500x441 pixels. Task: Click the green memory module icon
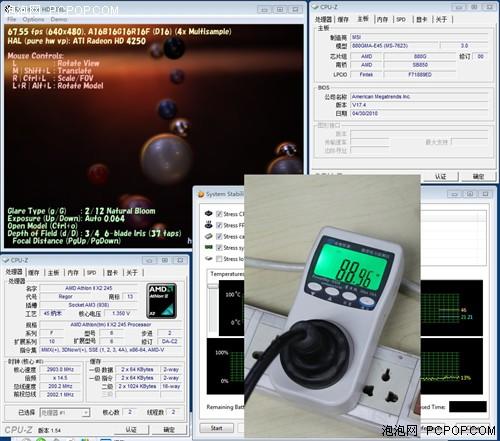pos(209,247)
